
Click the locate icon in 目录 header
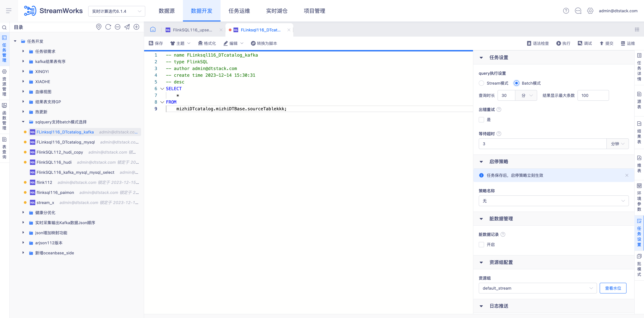tap(99, 27)
